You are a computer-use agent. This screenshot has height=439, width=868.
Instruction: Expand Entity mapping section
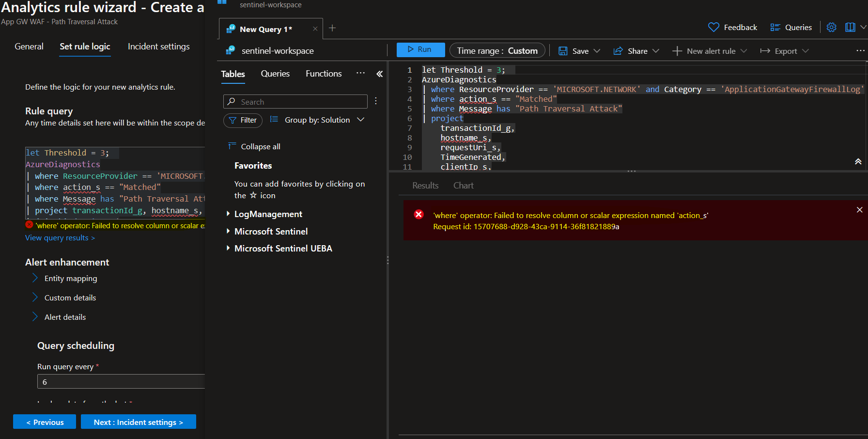click(x=35, y=278)
